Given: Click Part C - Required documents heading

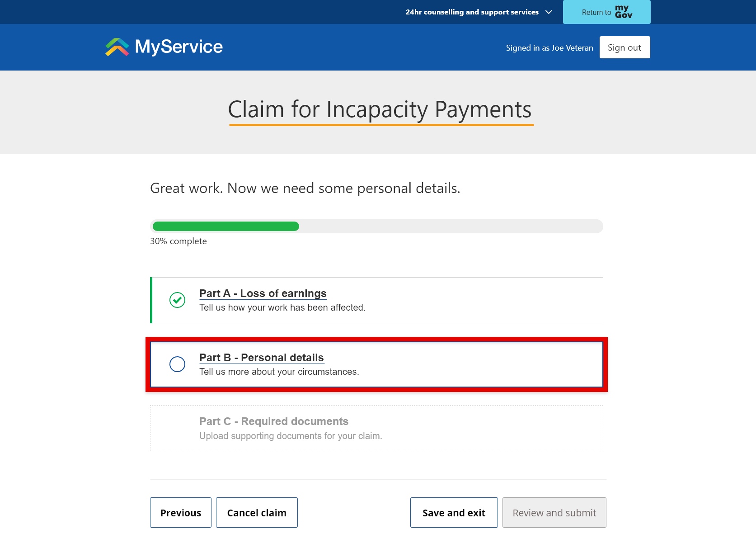Looking at the screenshot, I should [x=274, y=421].
